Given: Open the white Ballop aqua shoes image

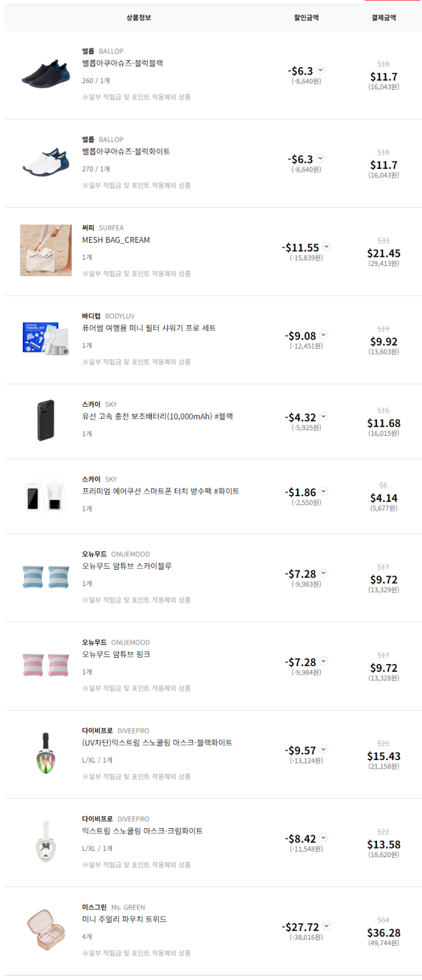Looking at the screenshot, I should coord(46,163).
